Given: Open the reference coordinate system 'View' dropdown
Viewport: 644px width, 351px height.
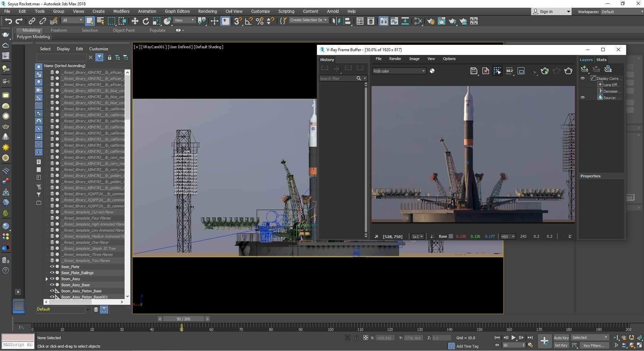Looking at the screenshot, I should point(184,20).
